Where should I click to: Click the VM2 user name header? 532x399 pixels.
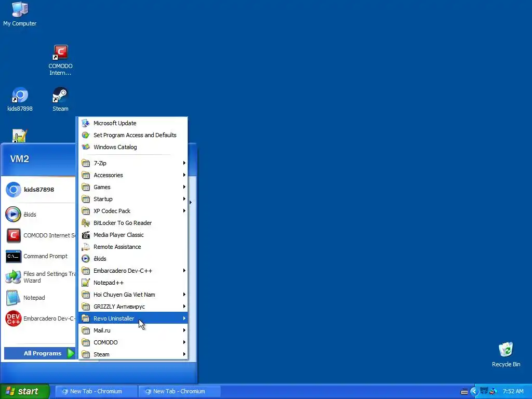pos(20,159)
